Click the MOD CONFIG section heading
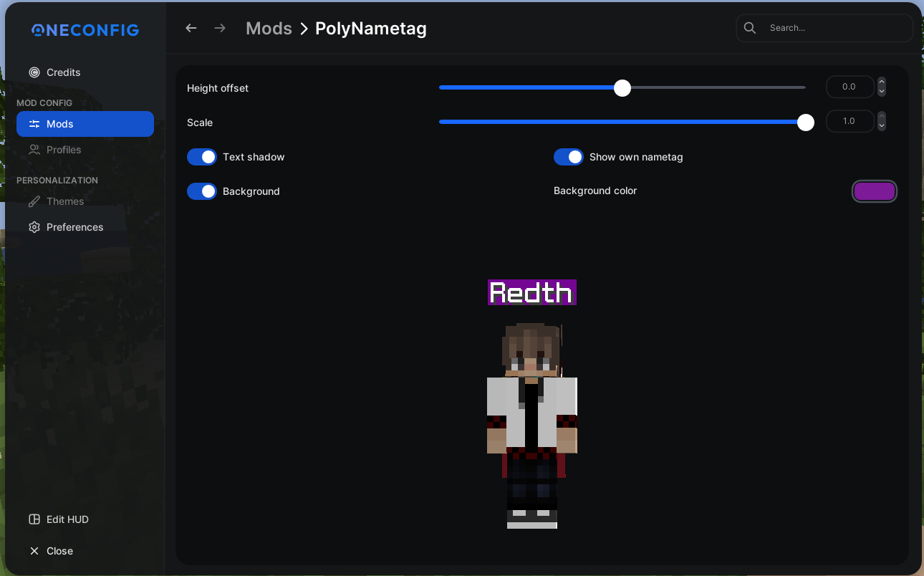The height and width of the screenshot is (576, 924). tap(44, 103)
